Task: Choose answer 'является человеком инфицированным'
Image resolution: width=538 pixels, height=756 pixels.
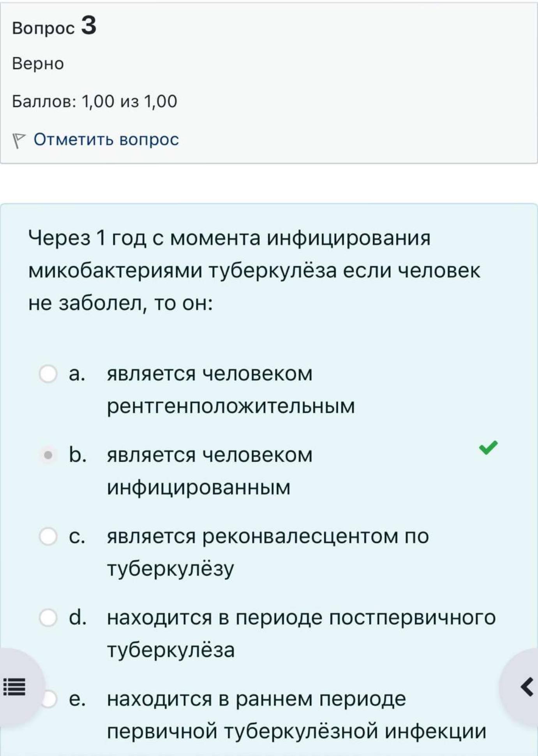Action: [x=210, y=471]
